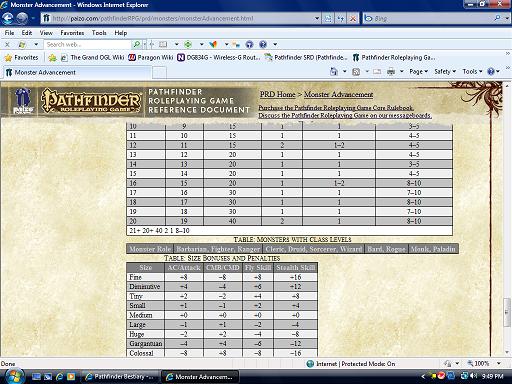Open the Favorites menu
Viewport: 512px width, 384px height.
[x=72, y=33]
